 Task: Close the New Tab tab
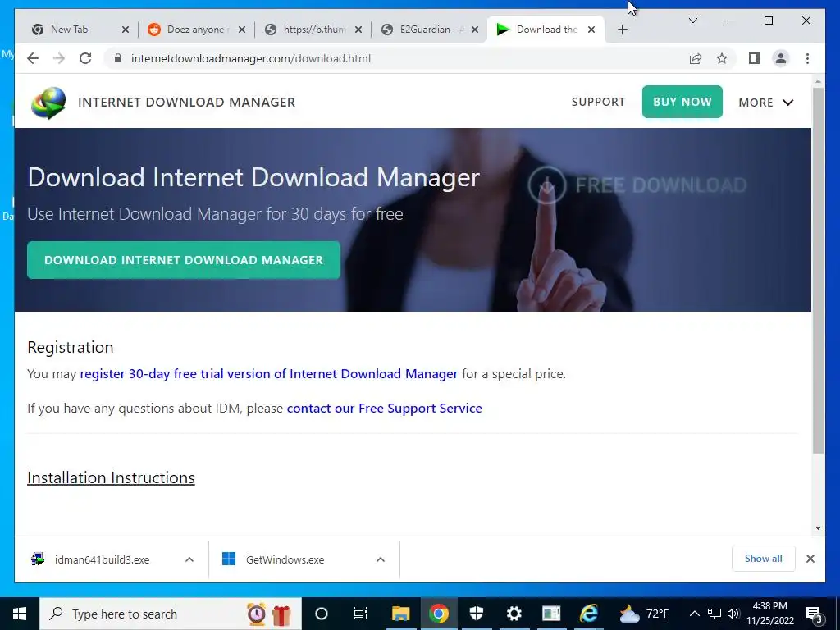(126, 30)
